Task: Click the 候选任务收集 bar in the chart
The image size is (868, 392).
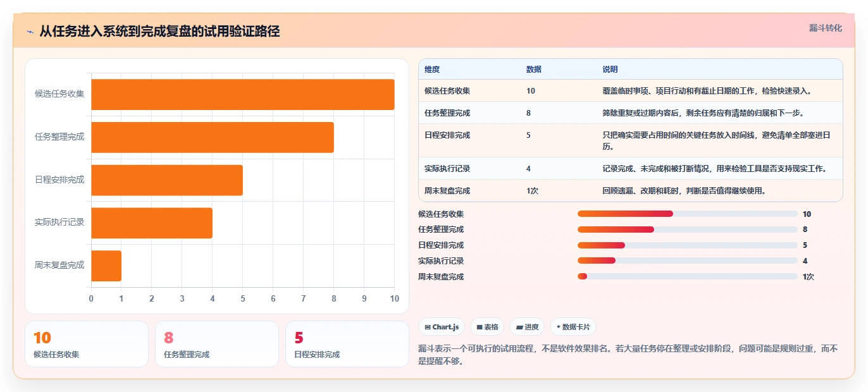Action: 243,94
